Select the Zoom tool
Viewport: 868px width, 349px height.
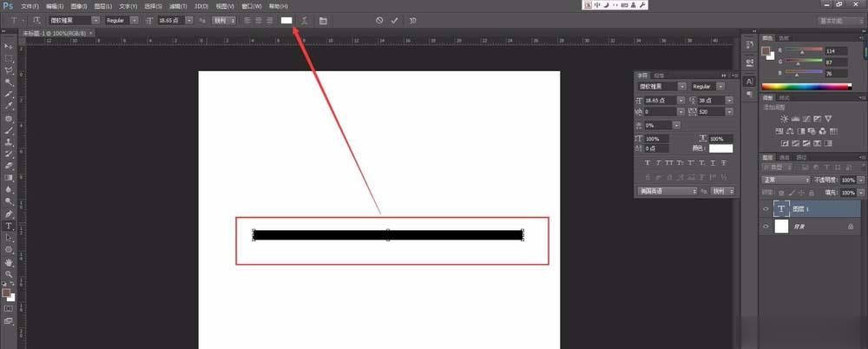coord(9,273)
